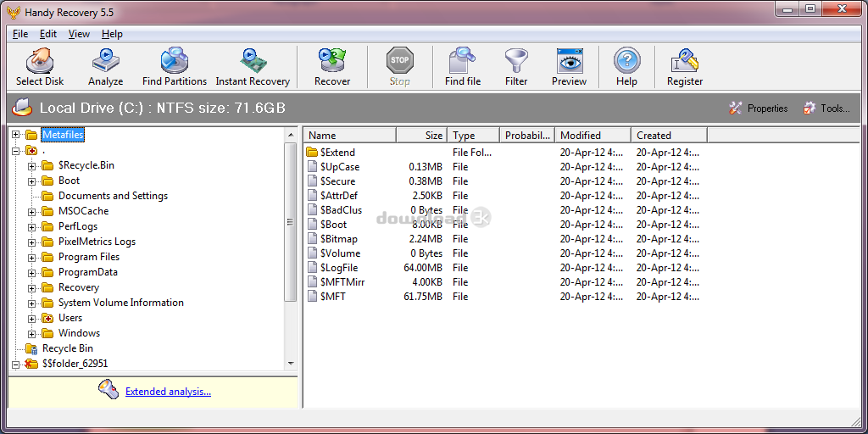This screenshot has height=434, width=868.
Task: Sort by the Modified column header
Action: [x=593, y=135]
